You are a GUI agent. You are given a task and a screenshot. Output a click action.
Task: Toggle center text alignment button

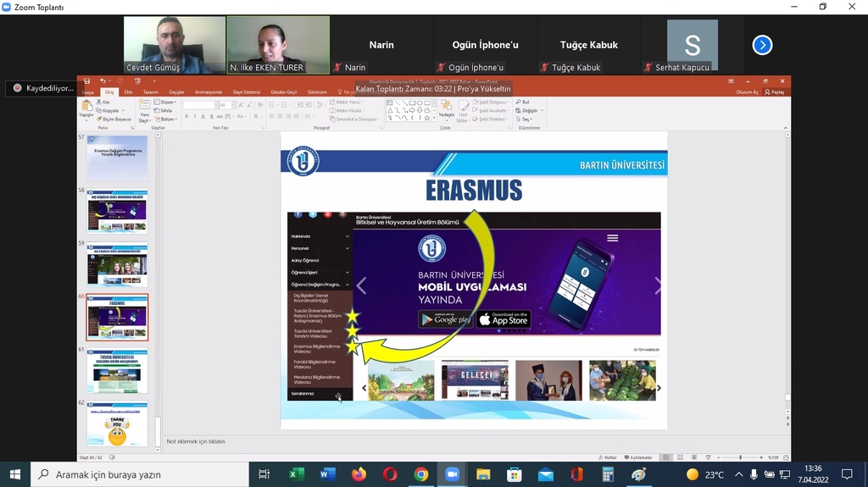tap(280, 116)
